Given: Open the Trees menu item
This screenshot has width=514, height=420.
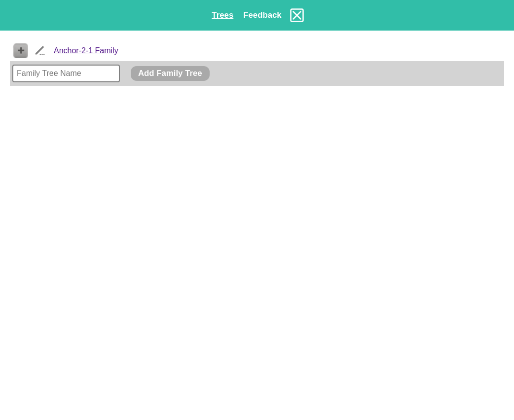Looking at the screenshot, I should (x=222, y=15).
